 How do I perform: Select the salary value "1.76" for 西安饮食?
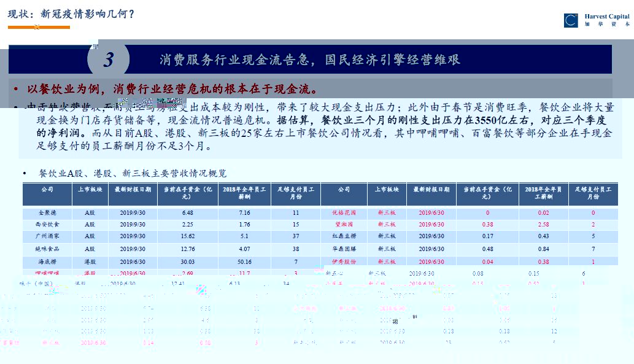(244, 225)
